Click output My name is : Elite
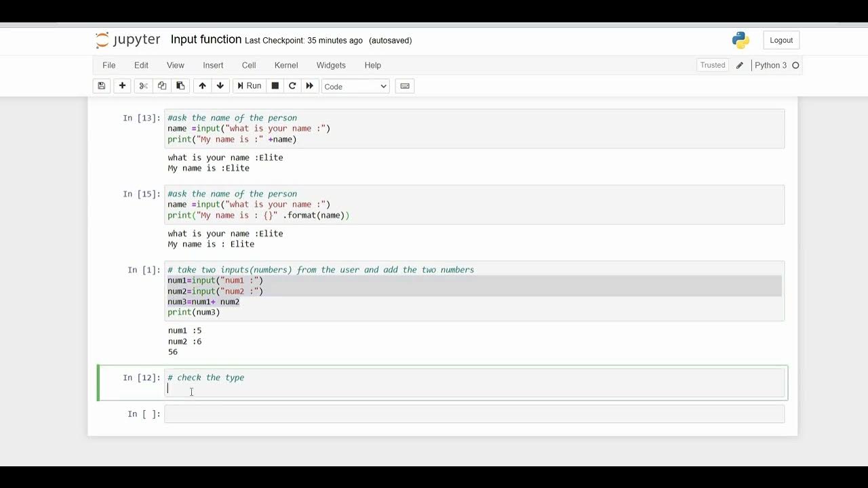868x488 pixels. click(211, 244)
